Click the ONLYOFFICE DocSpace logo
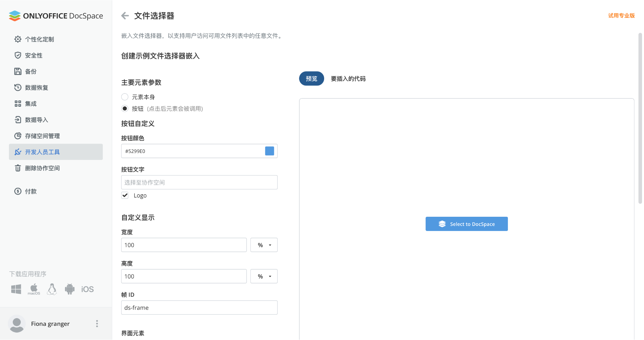 pos(56,16)
